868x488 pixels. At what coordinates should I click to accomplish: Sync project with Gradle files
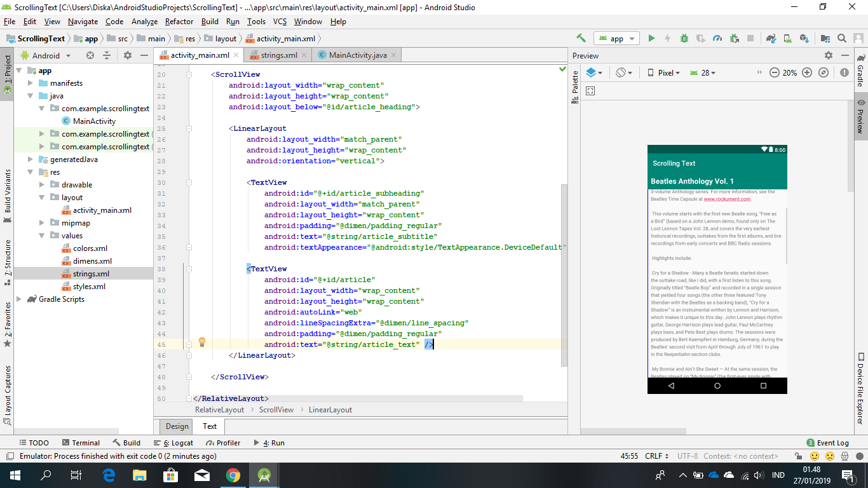tap(771, 38)
